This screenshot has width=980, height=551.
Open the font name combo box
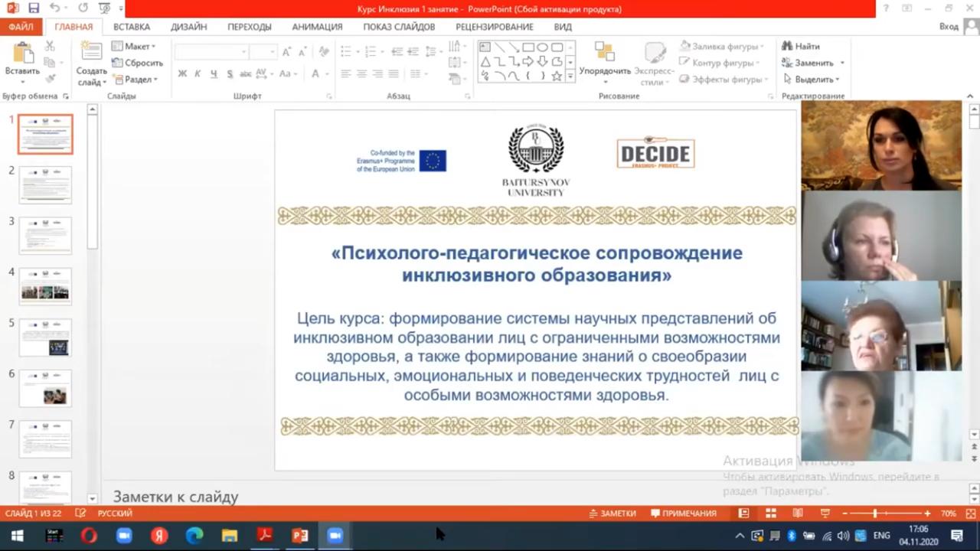212,52
